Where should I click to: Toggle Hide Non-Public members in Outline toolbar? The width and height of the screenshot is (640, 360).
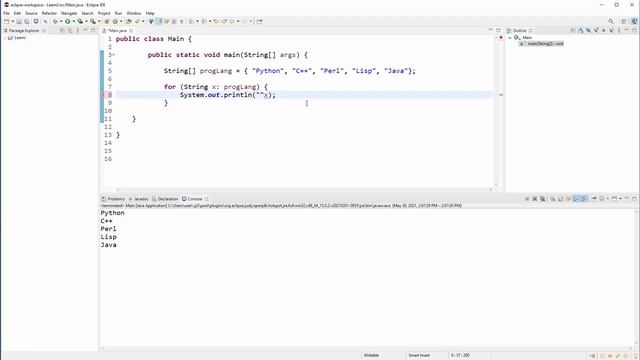[604, 31]
